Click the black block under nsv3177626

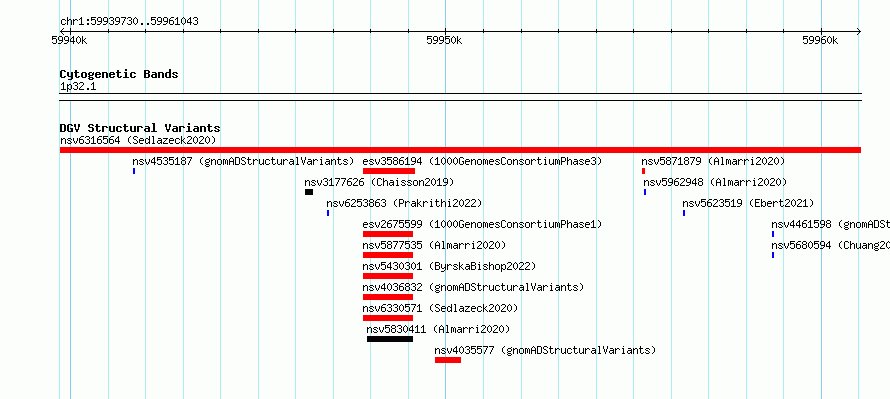coord(309,192)
